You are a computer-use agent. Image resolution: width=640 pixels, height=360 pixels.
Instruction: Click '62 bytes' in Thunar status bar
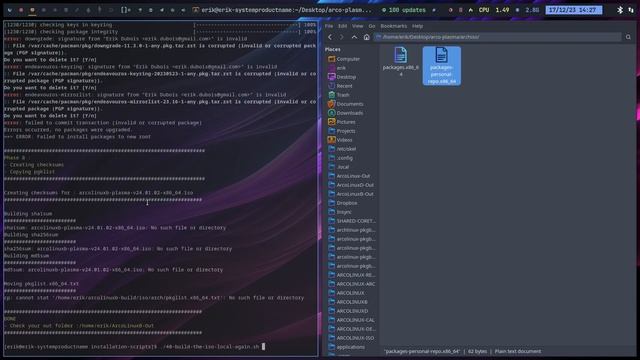pos(477,351)
